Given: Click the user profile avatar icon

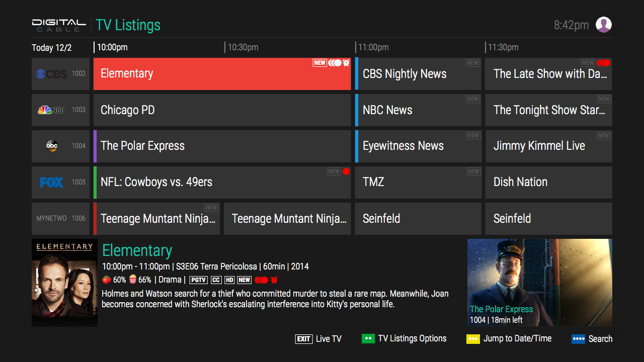Looking at the screenshot, I should click(x=603, y=25).
